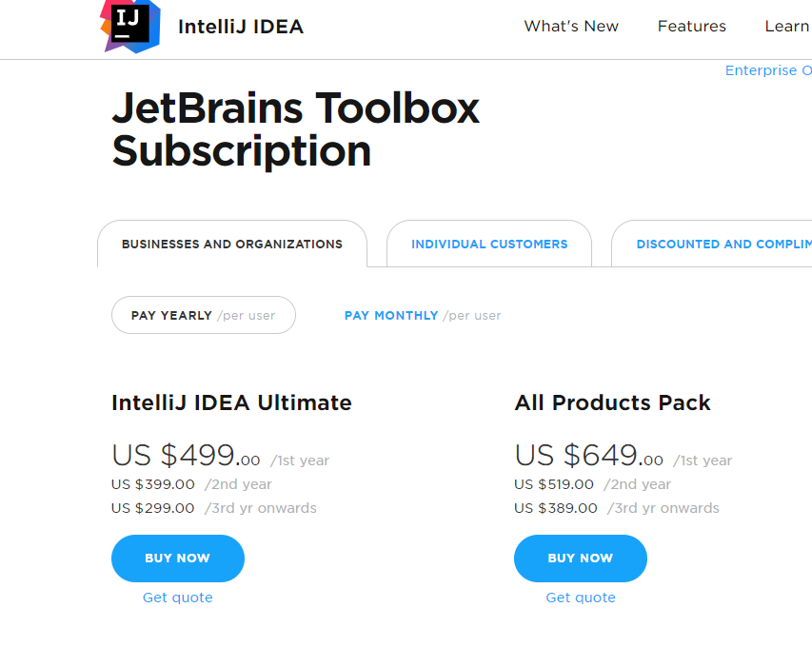Buy the All Products Pack now
Screen dimensions: 812x647
coord(580,559)
